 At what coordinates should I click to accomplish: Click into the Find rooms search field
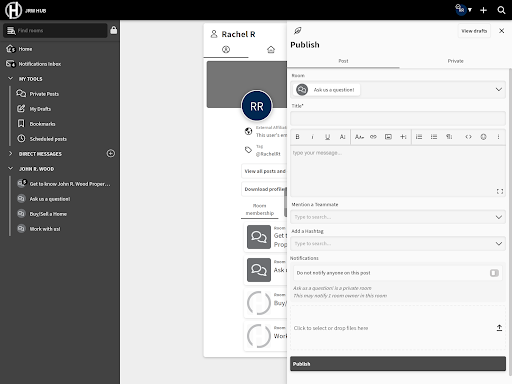pyautogui.click(x=55, y=30)
